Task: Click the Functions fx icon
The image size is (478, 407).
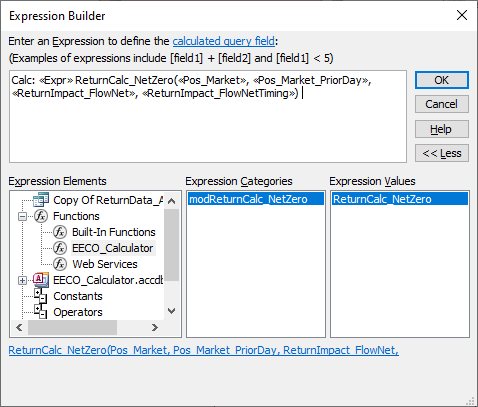Action: click(x=41, y=216)
